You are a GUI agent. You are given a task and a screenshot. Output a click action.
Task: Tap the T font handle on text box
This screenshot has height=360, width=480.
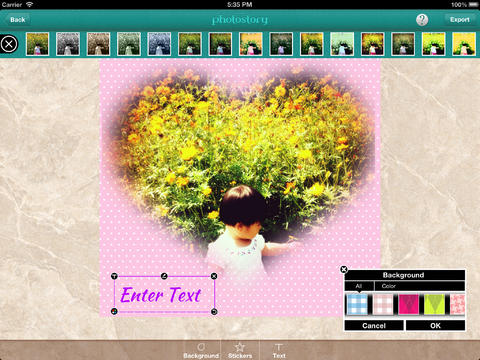[x=114, y=276]
